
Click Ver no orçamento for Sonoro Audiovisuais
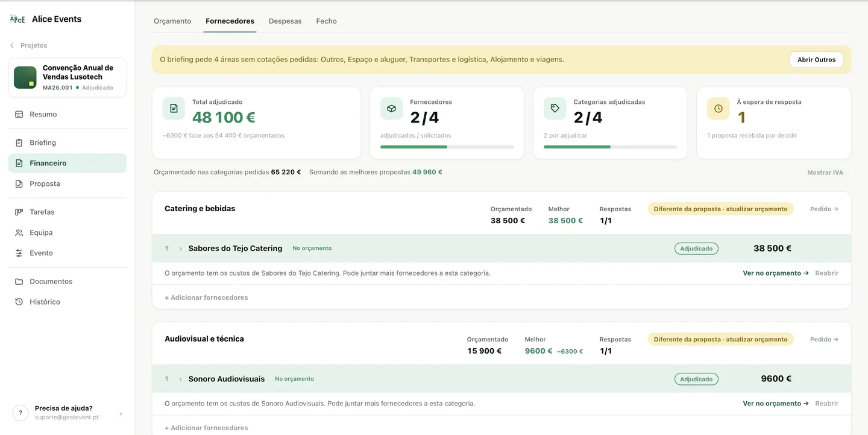point(775,404)
